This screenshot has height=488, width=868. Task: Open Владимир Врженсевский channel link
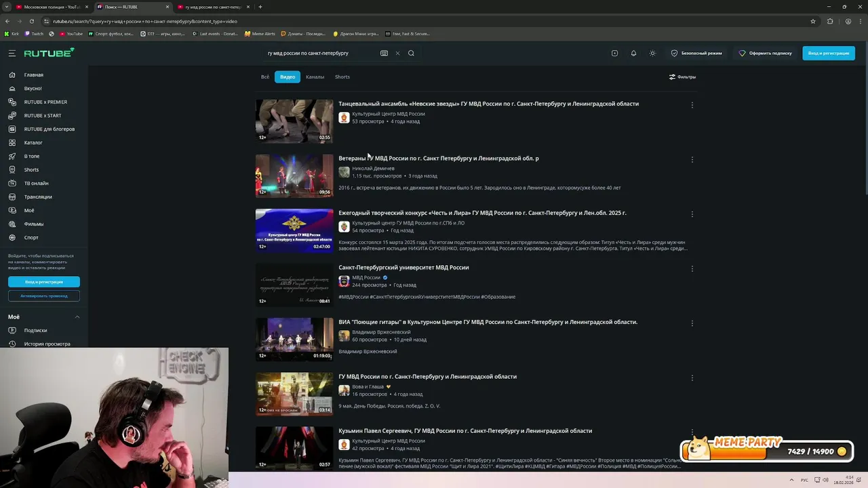tap(381, 332)
